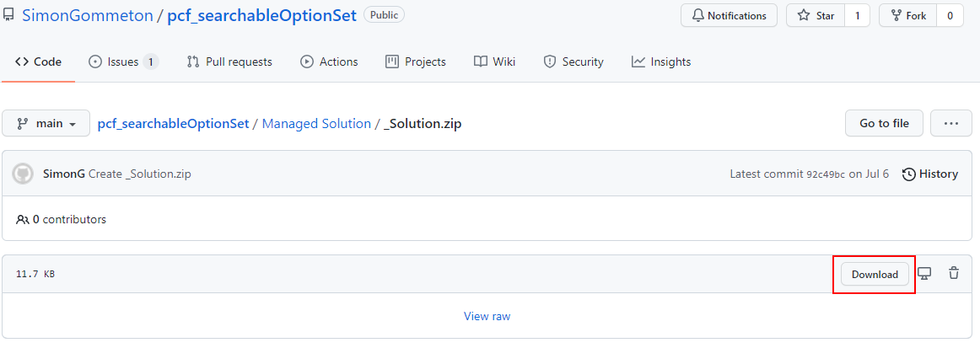Open the Managed Solution folder breadcrumb

(316, 124)
